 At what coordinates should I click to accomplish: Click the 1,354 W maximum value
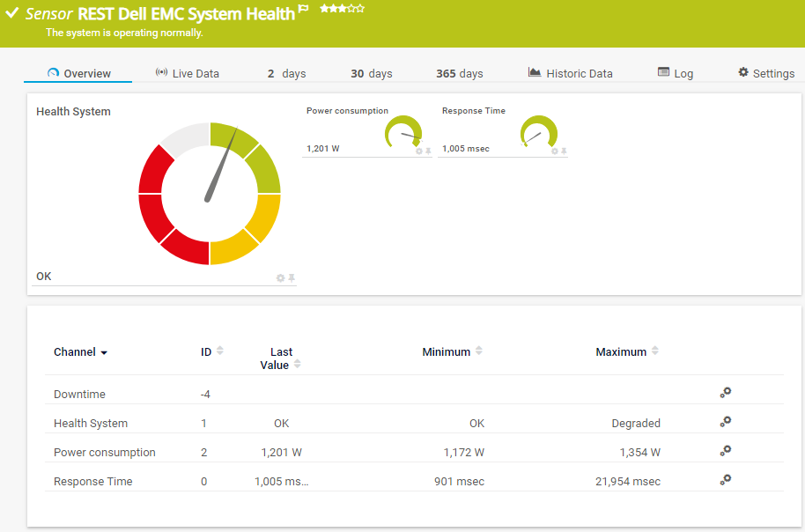(639, 453)
